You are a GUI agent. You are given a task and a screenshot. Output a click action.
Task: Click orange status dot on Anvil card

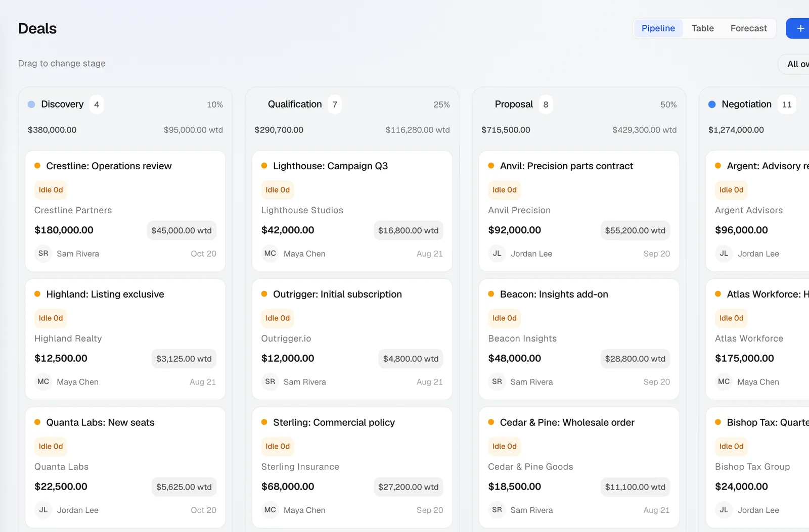tap(491, 166)
